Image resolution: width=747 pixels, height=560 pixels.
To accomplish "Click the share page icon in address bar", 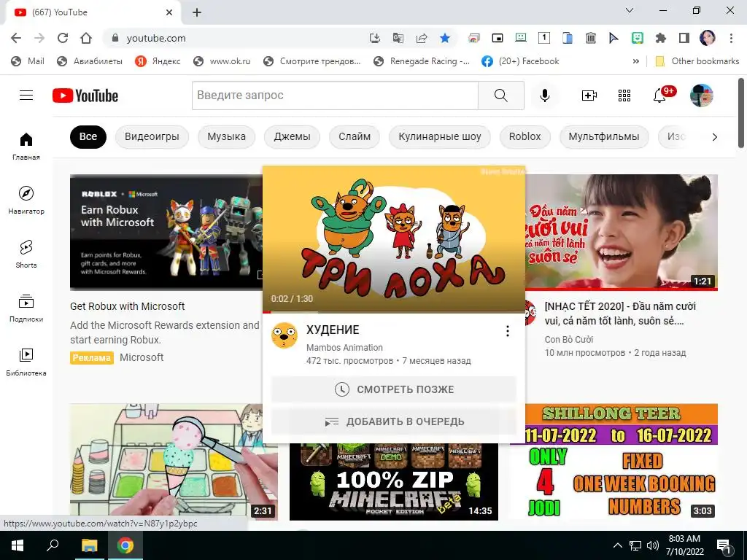I will click(x=421, y=38).
